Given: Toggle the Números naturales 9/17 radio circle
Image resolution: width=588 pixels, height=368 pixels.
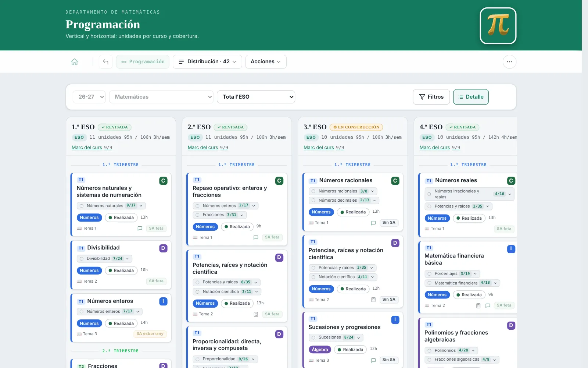Looking at the screenshot, I should pos(82,206).
